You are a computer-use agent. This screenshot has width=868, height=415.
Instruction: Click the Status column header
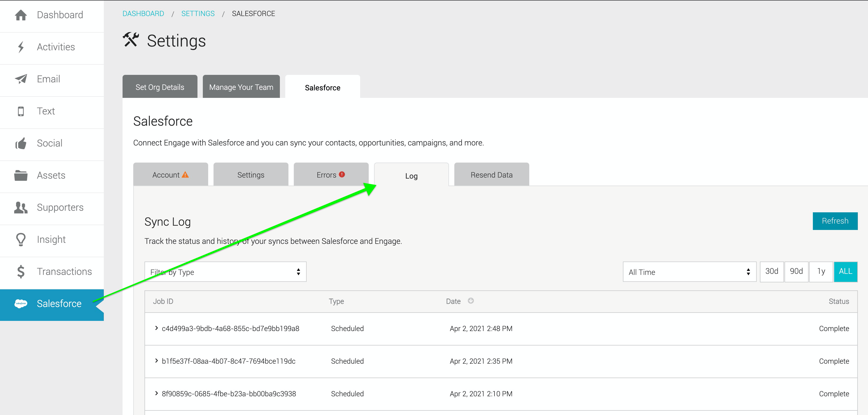[839, 301]
